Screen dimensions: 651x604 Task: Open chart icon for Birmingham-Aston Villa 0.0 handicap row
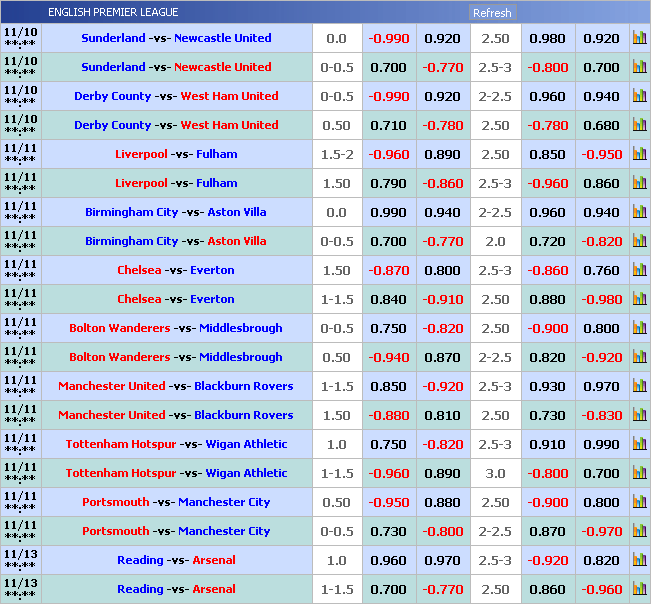tap(639, 213)
